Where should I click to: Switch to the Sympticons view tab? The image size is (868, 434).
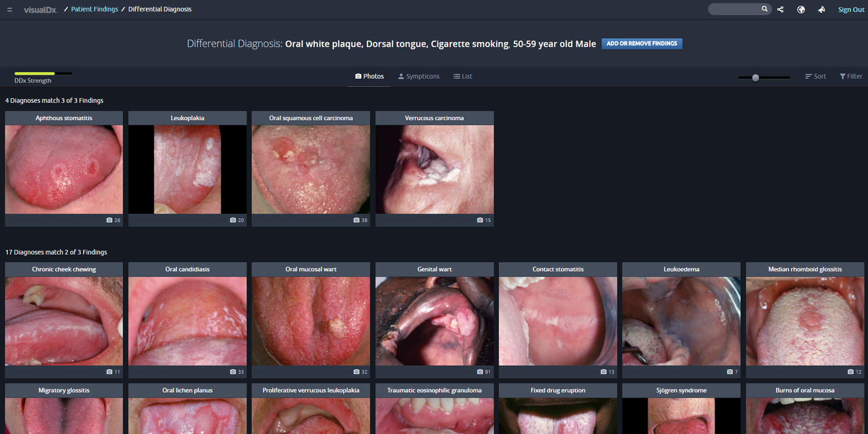point(418,76)
